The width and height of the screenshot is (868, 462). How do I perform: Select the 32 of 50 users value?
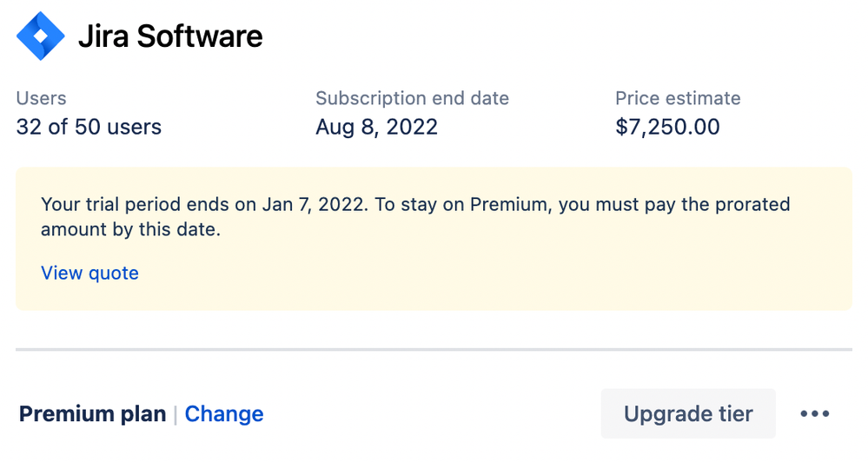89,127
